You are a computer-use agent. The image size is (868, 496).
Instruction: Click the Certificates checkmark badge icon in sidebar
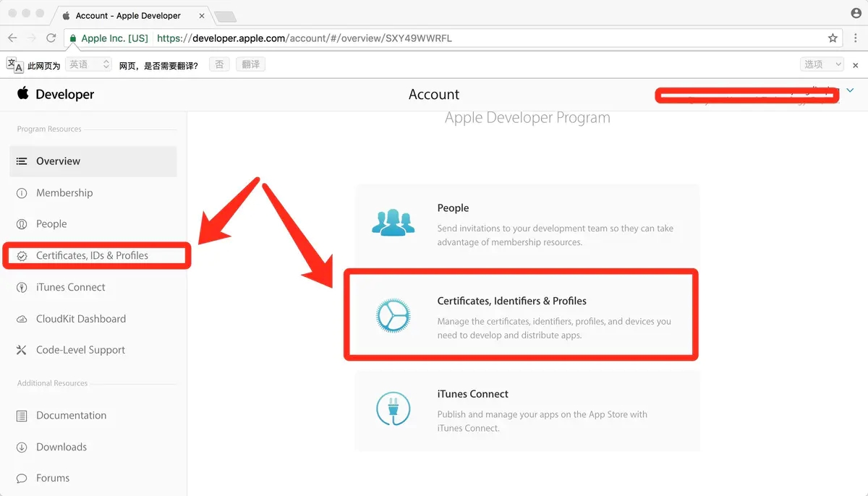[x=22, y=256]
